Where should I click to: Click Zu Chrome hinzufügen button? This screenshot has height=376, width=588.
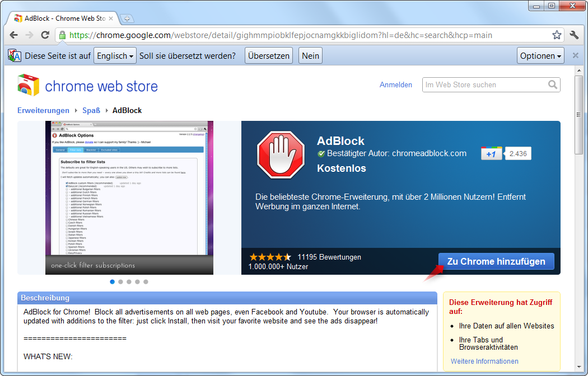(x=496, y=261)
